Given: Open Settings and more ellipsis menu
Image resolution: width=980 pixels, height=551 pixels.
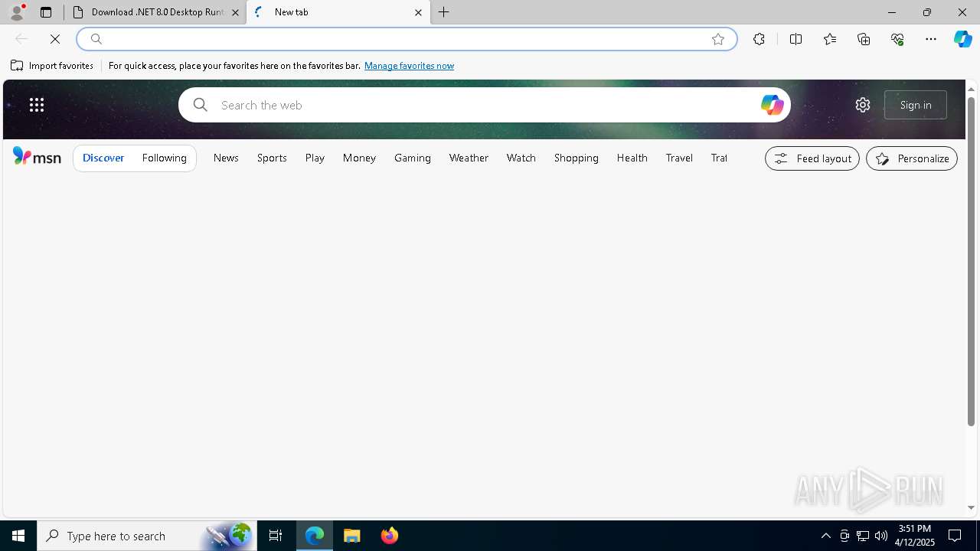Looking at the screenshot, I should click(x=931, y=39).
